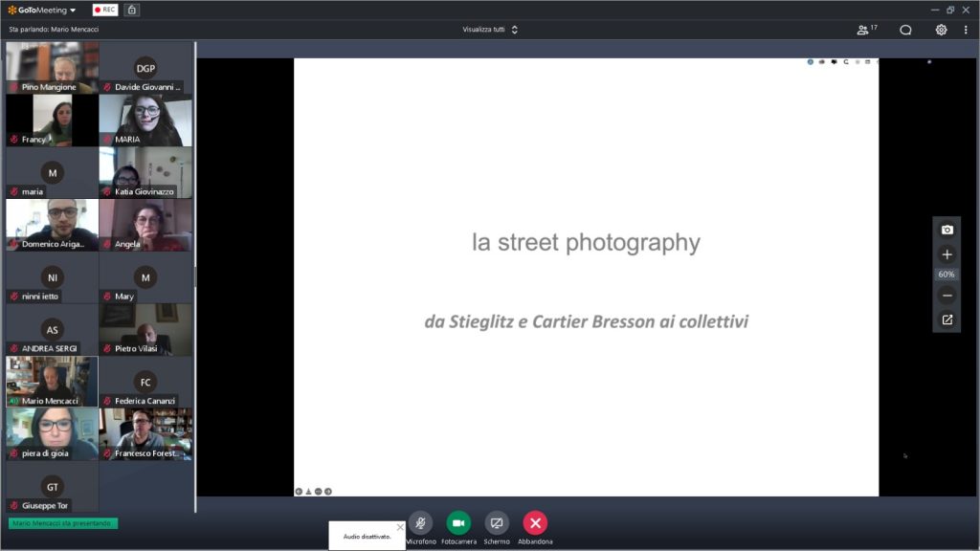Select Pino Mangione video thumbnail

(52, 68)
